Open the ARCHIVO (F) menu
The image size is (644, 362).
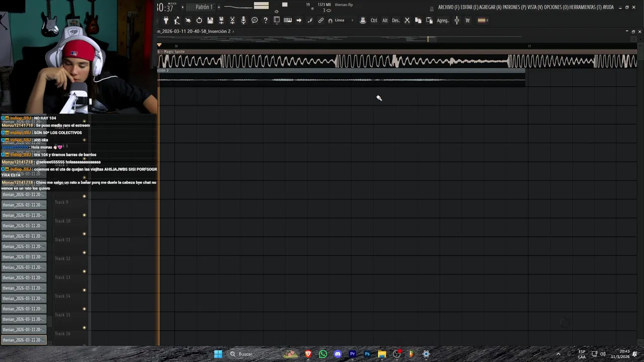(449, 7)
